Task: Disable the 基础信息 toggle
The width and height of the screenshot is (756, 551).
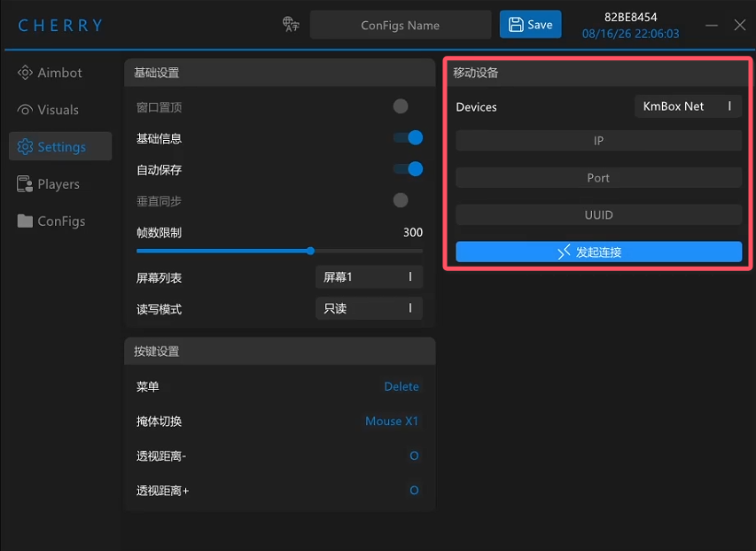Action: pyautogui.click(x=408, y=138)
